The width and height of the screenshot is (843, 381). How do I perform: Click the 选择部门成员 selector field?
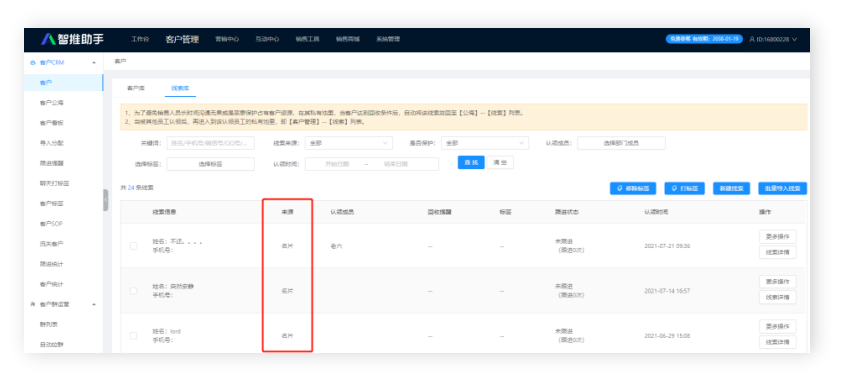(x=621, y=143)
